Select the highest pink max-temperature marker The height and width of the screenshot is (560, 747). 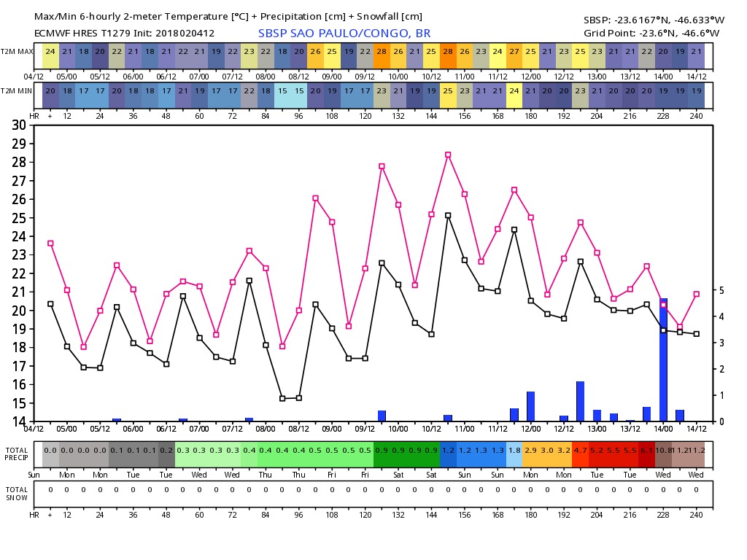coord(448,155)
